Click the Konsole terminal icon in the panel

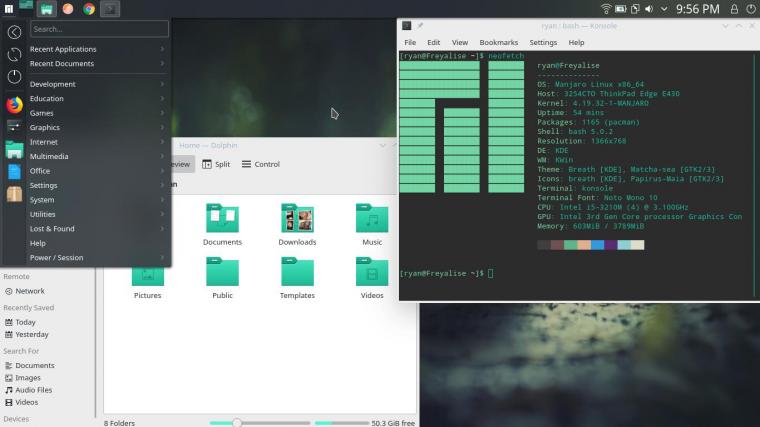point(109,9)
